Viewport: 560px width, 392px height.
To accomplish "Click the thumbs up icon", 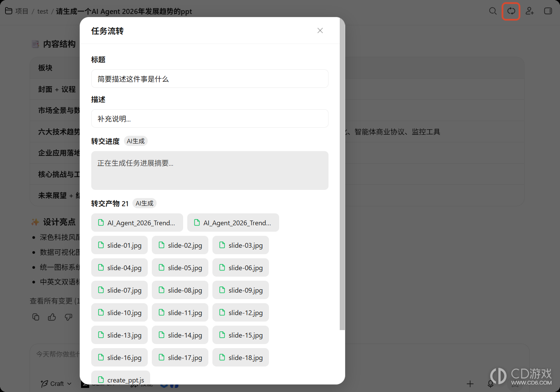I will [52, 317].
